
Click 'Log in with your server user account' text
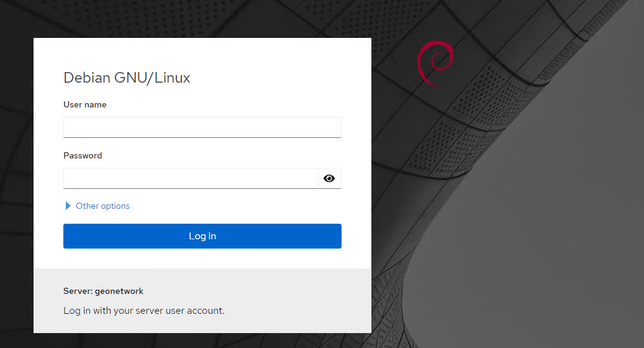(x=143, y=310)
